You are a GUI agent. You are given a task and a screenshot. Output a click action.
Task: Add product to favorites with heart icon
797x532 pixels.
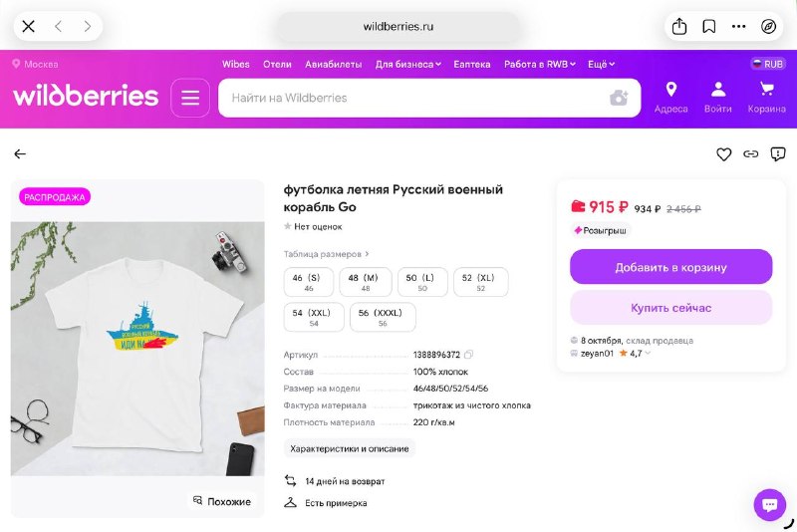pos(724,154)
